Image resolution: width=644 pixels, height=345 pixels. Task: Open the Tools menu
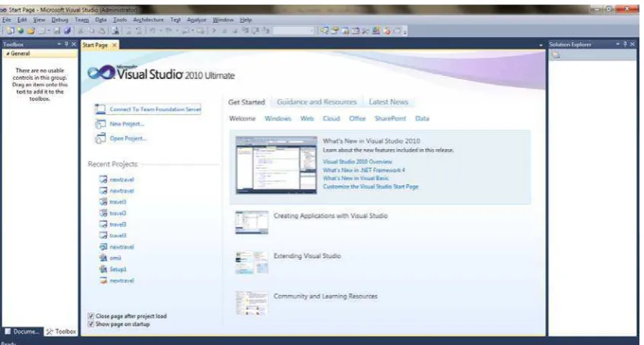[x=120, y=20]
